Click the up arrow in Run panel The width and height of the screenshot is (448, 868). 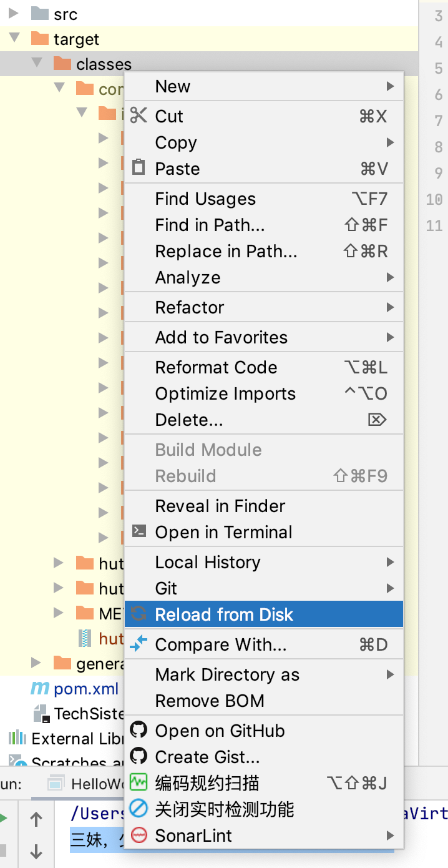pos(36,819)
